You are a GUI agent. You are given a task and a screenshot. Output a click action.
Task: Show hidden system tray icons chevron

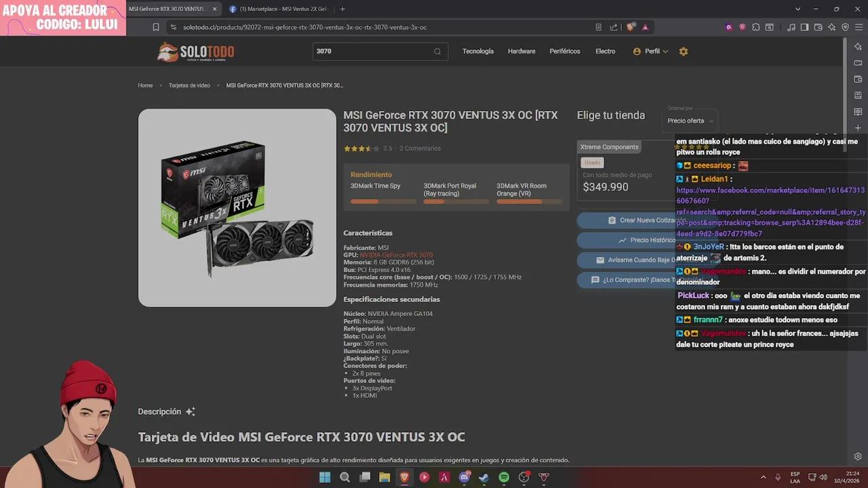(x=763, y=477)
